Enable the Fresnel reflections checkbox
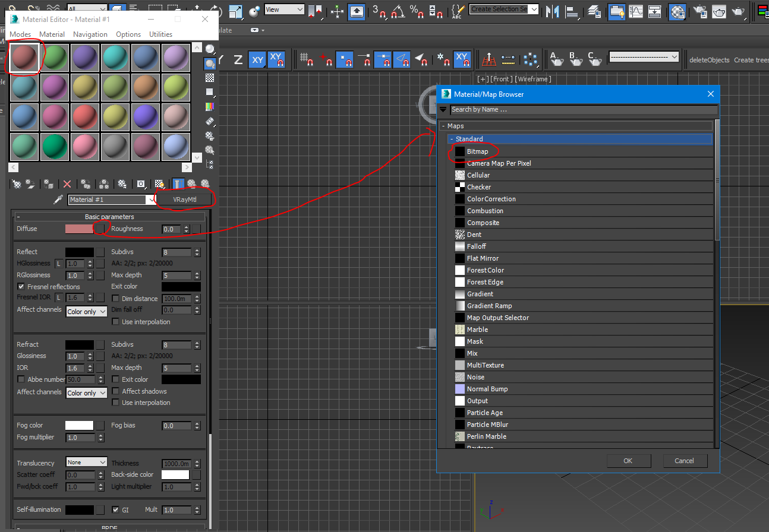This screenshot has width=769, height=532. pyautogui.click(x=21, y=286)
